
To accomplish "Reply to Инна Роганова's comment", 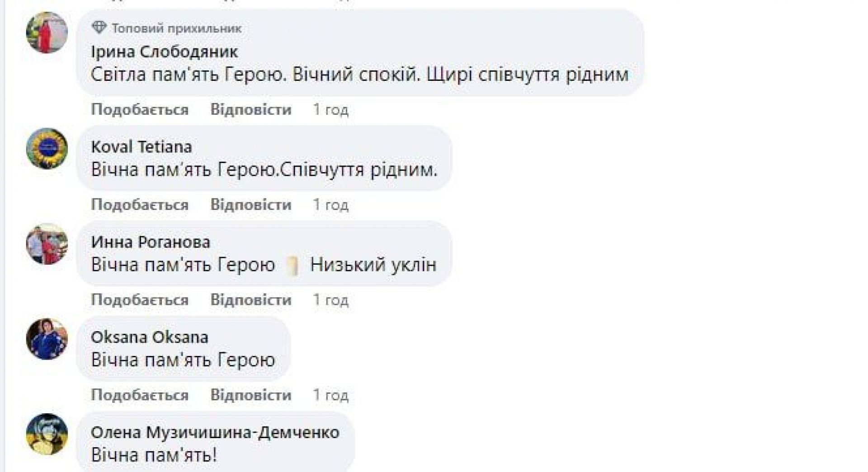I will click(x=251, y=300).
